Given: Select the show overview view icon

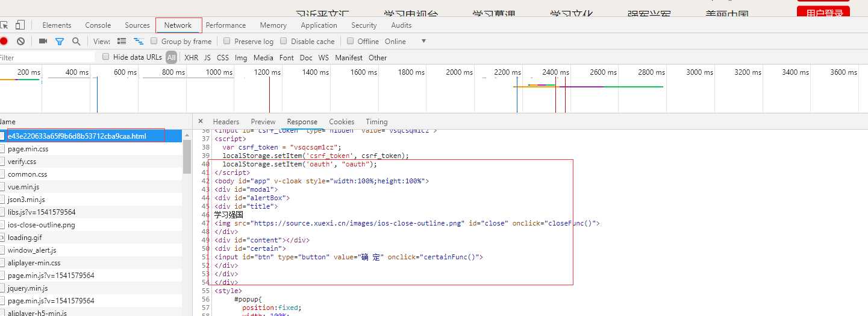Looking at the screenshot, I should 139,41.
